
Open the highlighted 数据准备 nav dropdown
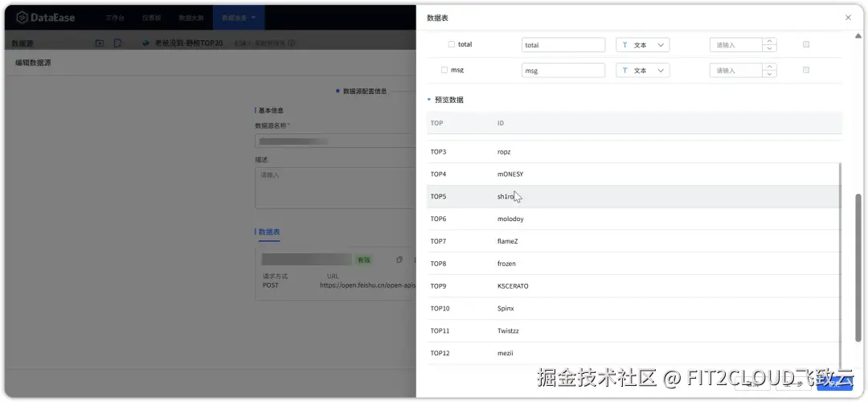coord(239,18)
